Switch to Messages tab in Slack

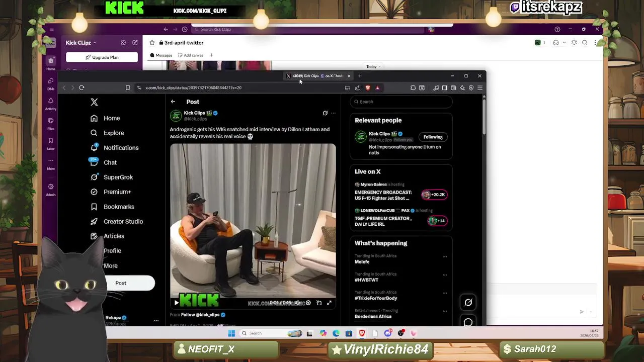pos(161,55)
